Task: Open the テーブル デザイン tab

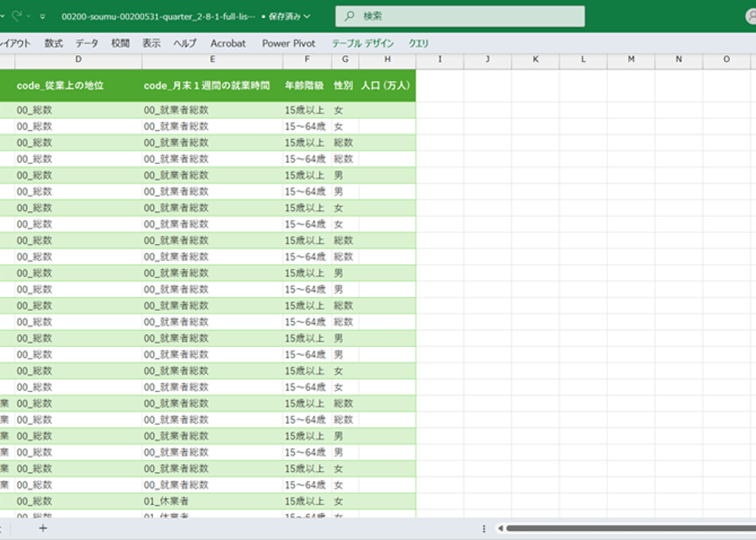Action: pyautogui.click(x=362, y=43)
